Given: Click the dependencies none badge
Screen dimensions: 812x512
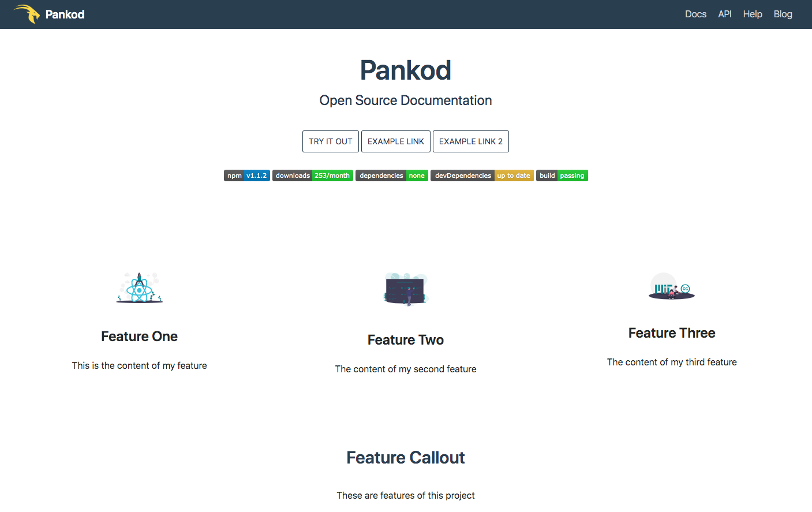Looking at the screenshot, I should coord(391,175).
